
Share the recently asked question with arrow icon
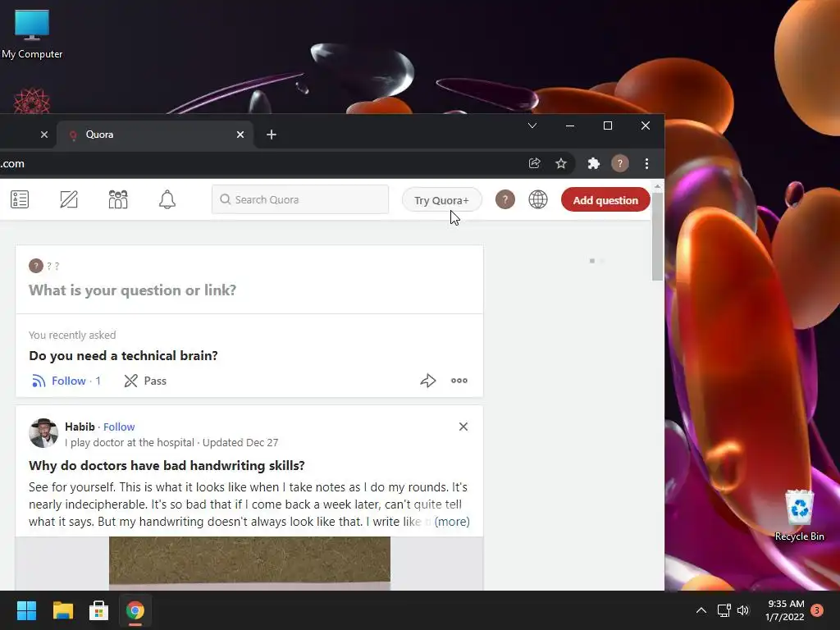427,381
